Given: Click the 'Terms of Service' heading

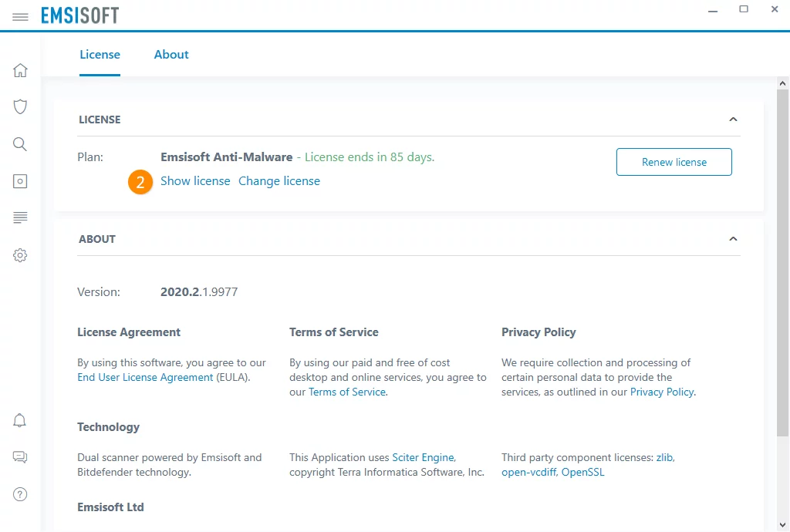Looking at the screenshot, I should (333, 332).
